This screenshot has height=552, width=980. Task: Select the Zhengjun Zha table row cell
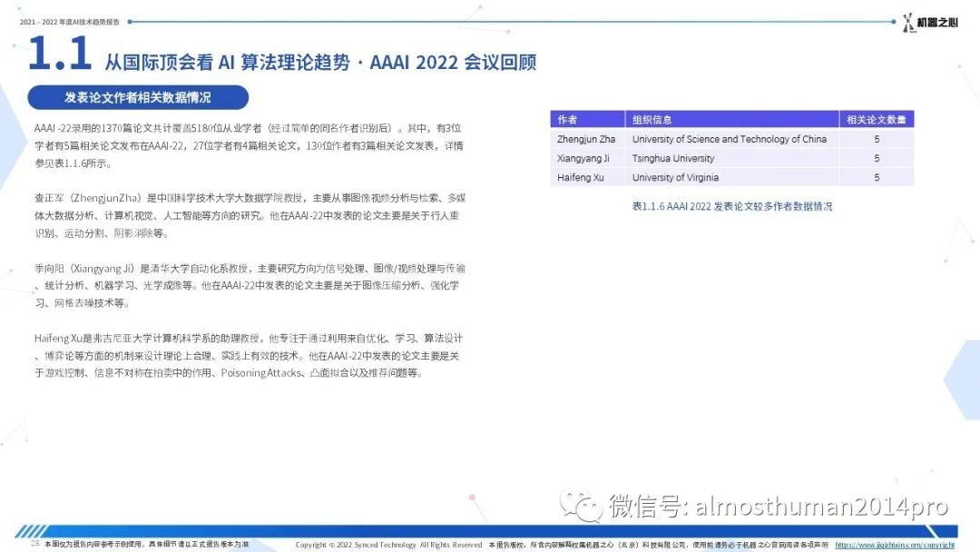[586, 139]
